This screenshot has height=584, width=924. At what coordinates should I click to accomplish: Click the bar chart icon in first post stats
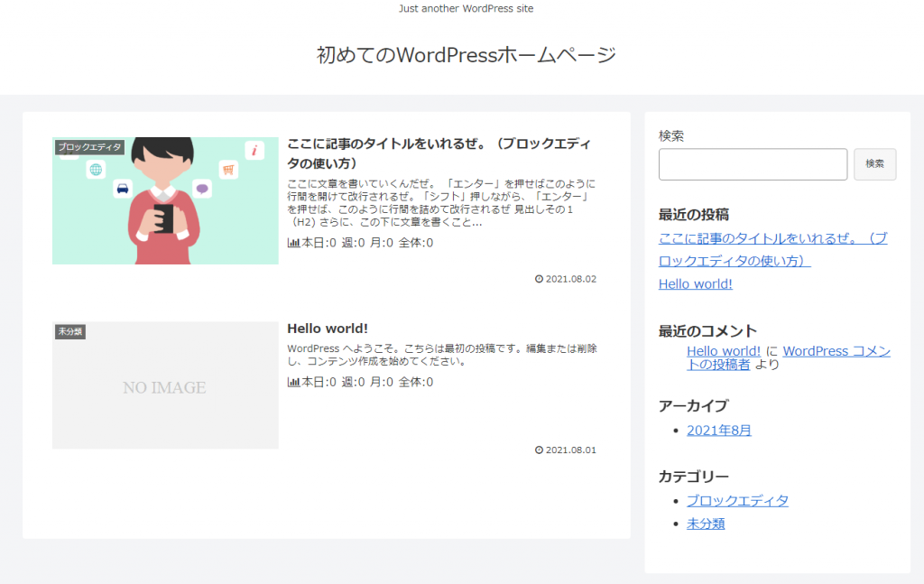(x=293, y=243)
